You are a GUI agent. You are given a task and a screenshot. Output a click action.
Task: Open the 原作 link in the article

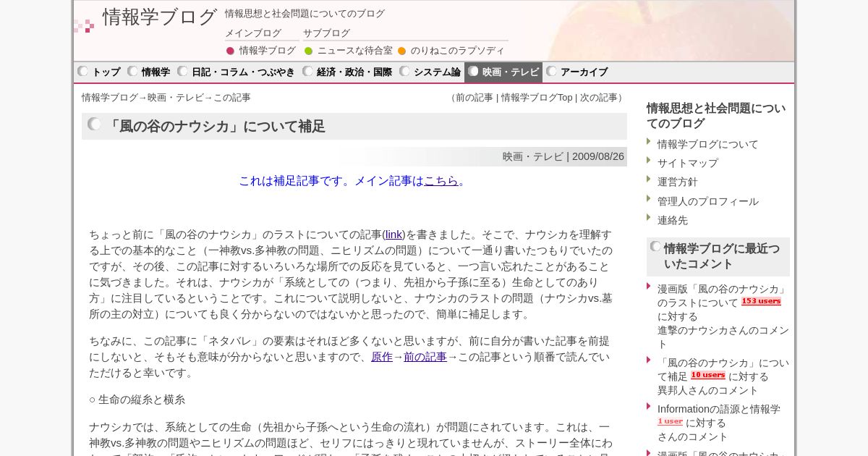(x=382, y=357)
